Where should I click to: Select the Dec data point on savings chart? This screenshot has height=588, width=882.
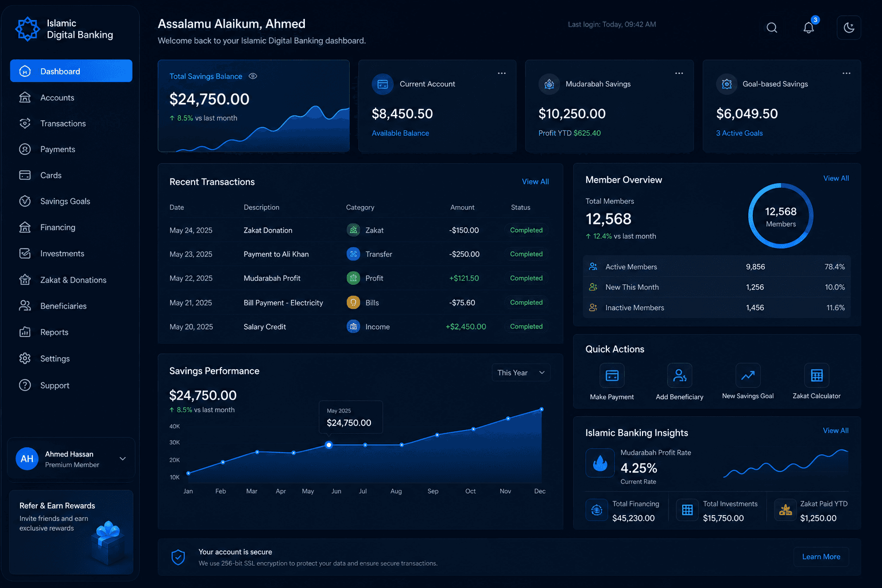pyautogui.click(x=541, y=409)
